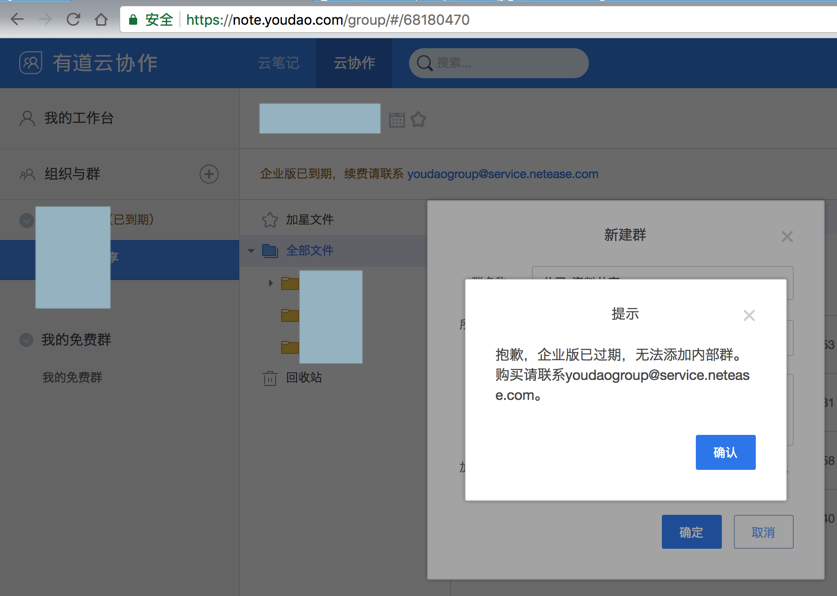
Task: Collapse the expired (已到期) organization chevron
Action: (x=26, y=220)
